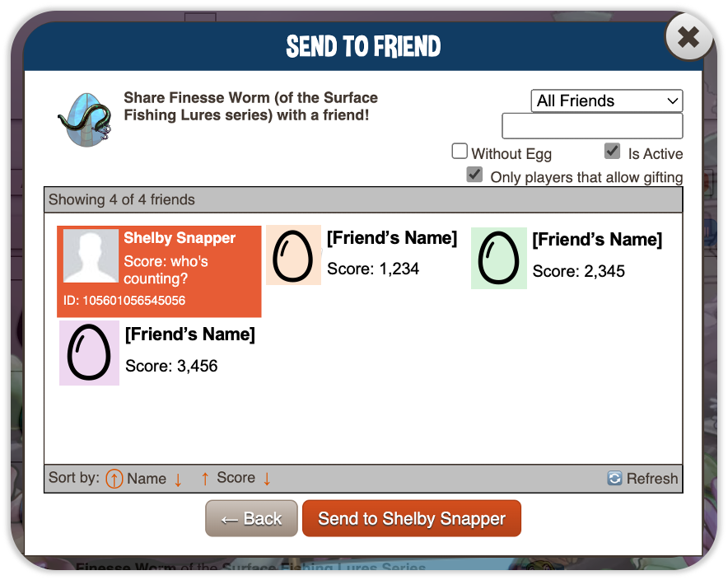
Task: Click the Score sort label
Action: click(236, 478)
